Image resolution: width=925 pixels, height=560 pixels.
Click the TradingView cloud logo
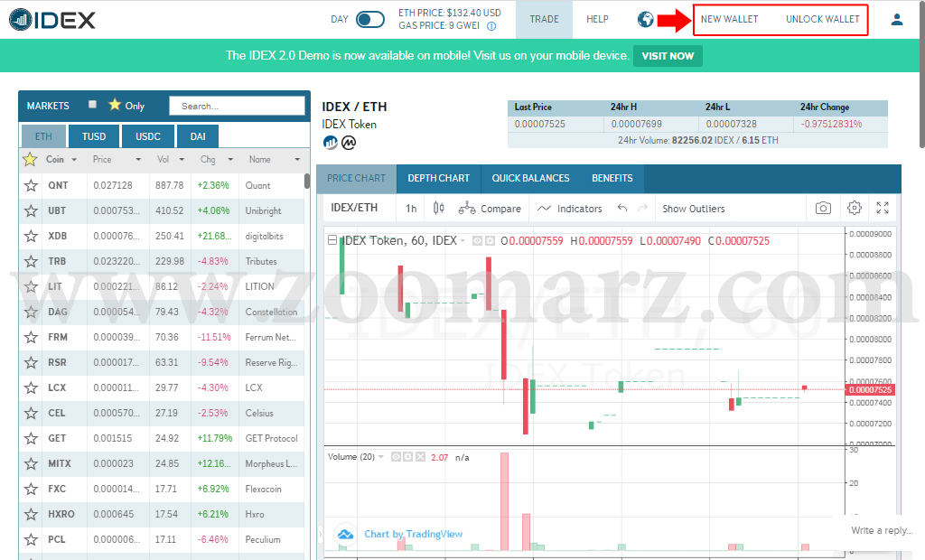tap(346, 534)
